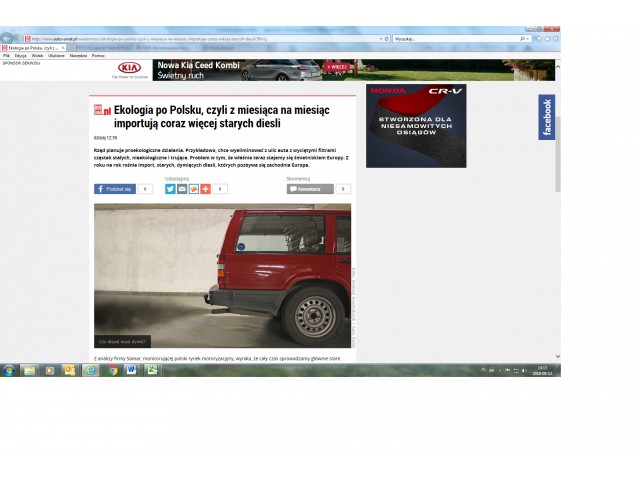
Task: Refresh the page with the reload icon
Action: 386,38
